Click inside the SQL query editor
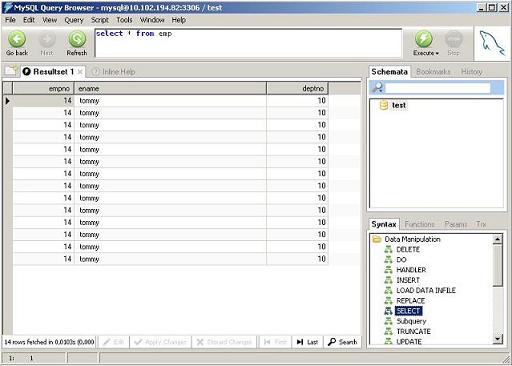Image resolution: width=512 pixels, height=366 pixels. [248, 43]
